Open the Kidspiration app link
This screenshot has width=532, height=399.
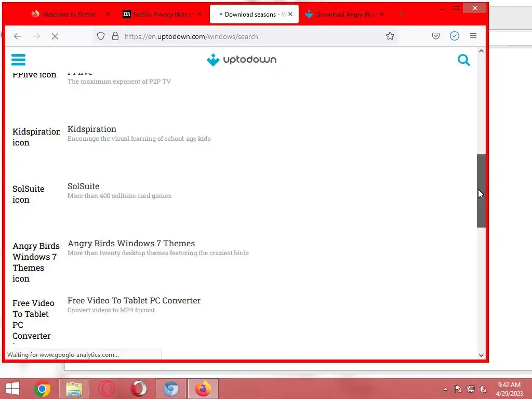[x=92, y=129]
